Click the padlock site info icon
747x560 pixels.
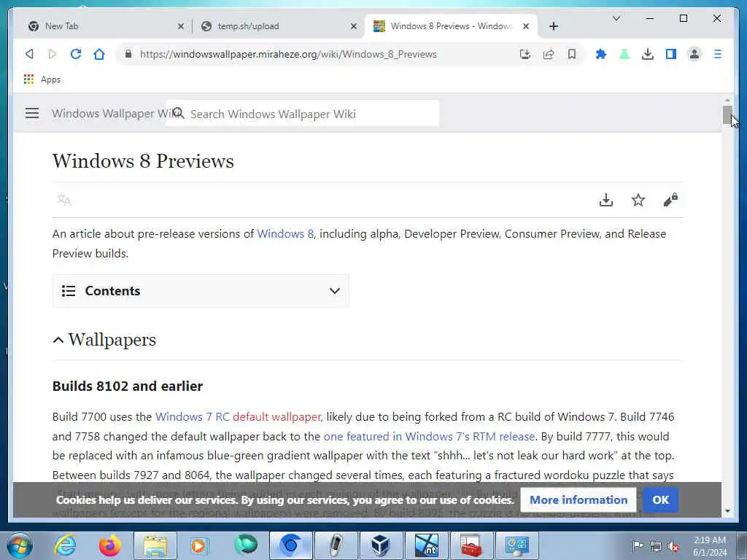click(128, 54)
